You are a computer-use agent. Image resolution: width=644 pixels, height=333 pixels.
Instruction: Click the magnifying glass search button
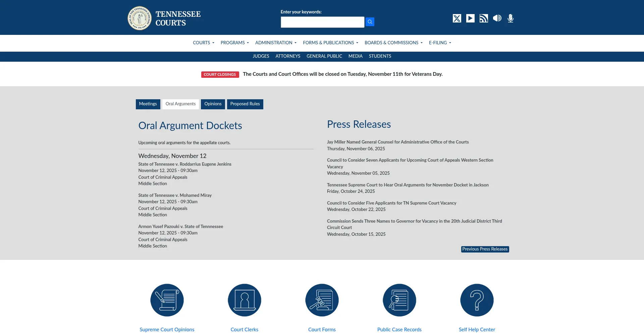click(370, 22)
